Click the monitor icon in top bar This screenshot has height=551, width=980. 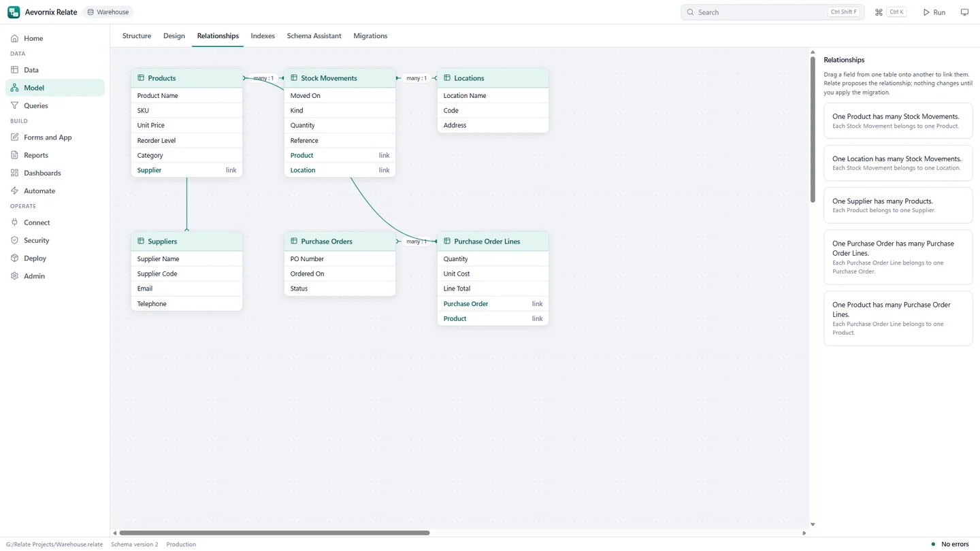964,12
